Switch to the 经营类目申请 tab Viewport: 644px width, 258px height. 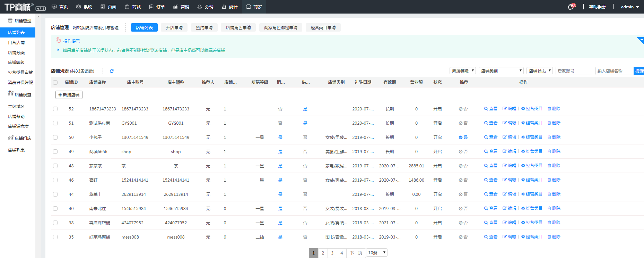point(323,28)
